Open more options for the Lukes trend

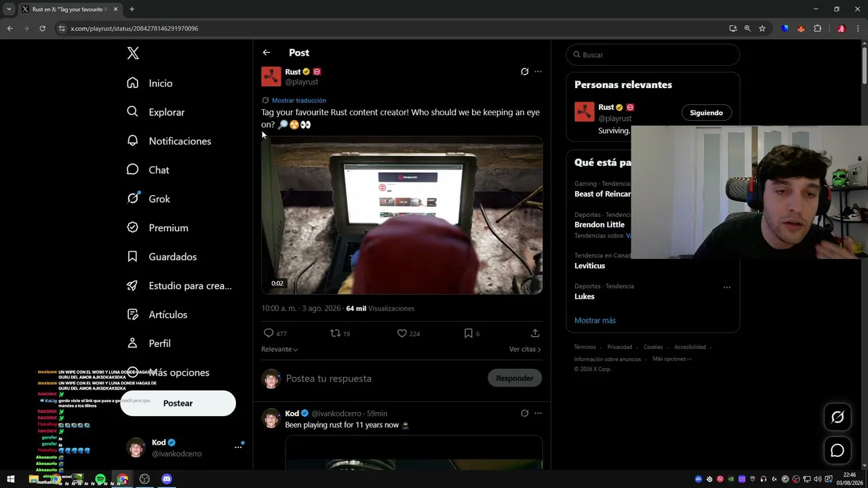[727, 287]
